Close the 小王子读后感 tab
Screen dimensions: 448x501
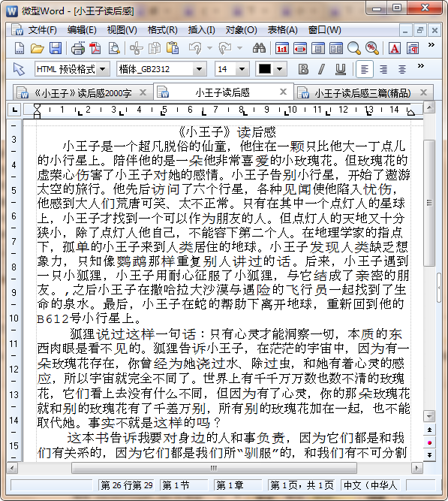click(x=283, y=92)
